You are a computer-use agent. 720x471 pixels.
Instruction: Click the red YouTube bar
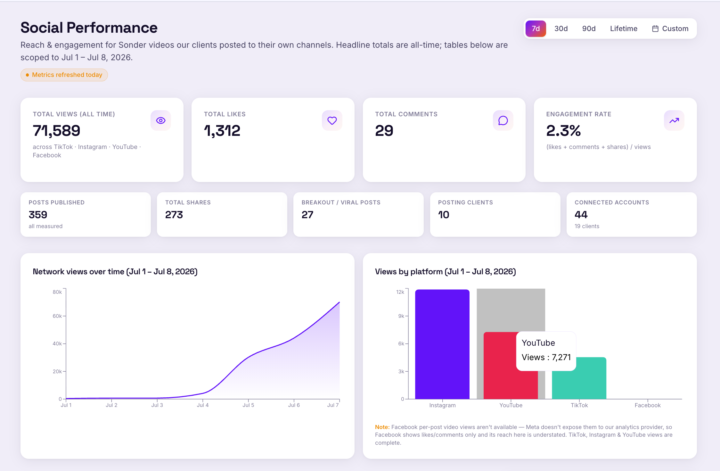tap(501, 365)
